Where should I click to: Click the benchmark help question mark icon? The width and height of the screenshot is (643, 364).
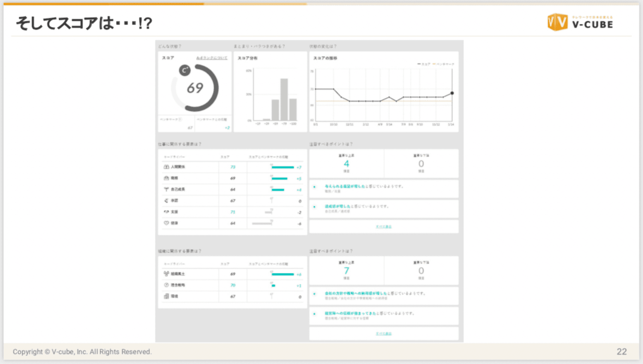point(180,120)
